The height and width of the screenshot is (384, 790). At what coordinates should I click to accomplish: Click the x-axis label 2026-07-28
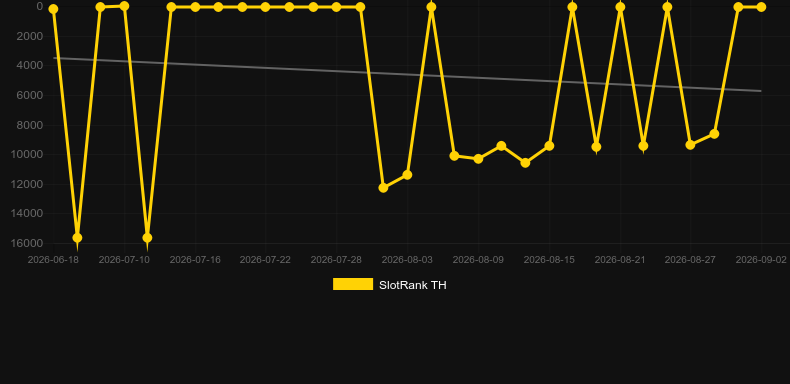(x=336, y=260)
